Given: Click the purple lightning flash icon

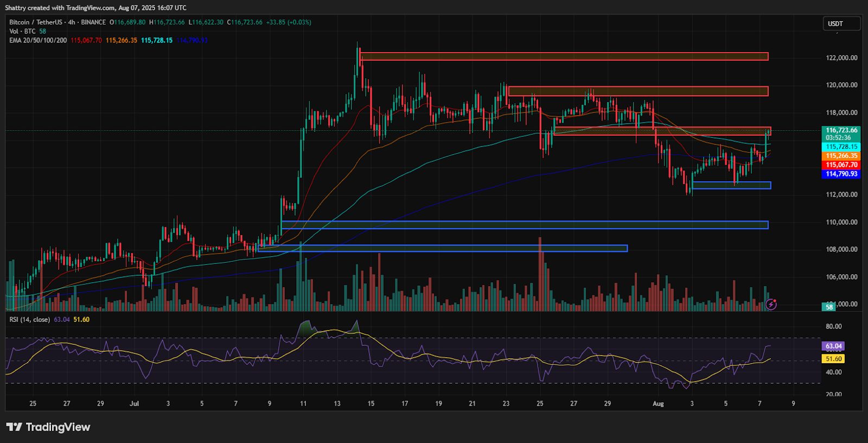Looking at the screenshot, I should pyautogui.click(x=771, y=305).
